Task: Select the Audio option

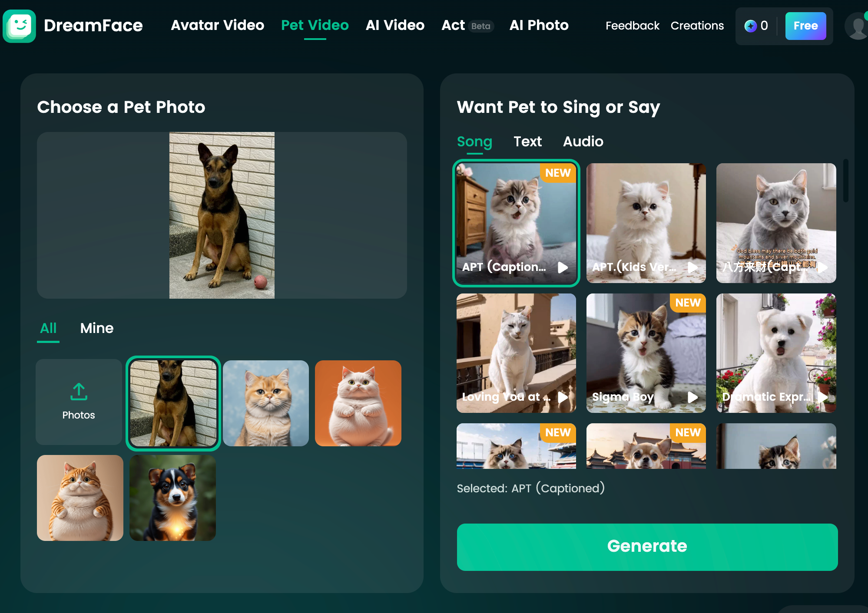Action: click(x=583, y=141)
